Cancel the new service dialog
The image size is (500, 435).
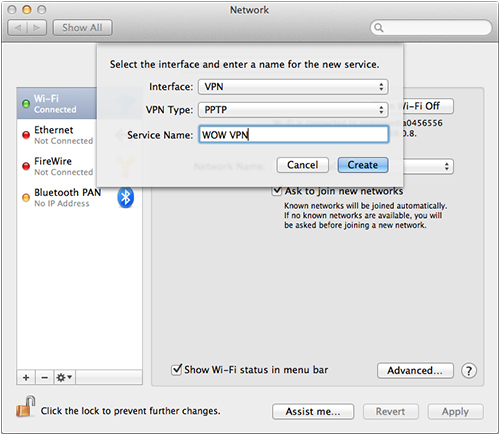(x=303, y=165)
